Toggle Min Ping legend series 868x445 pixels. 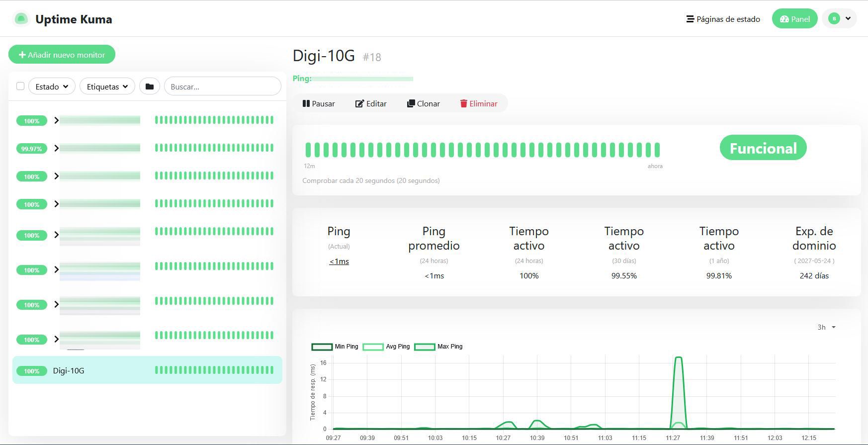tap(335, 347)
